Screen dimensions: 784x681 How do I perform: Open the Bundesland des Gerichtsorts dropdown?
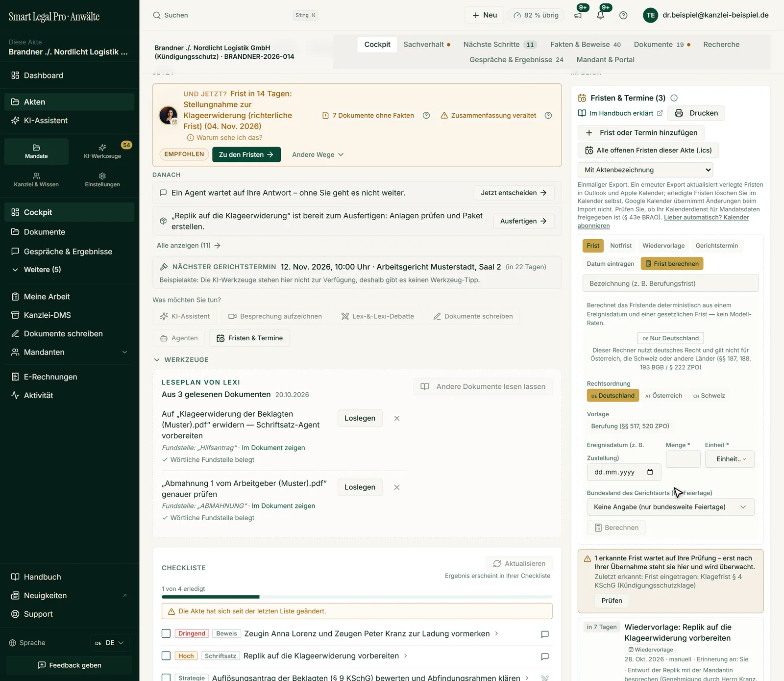point(670,507)
